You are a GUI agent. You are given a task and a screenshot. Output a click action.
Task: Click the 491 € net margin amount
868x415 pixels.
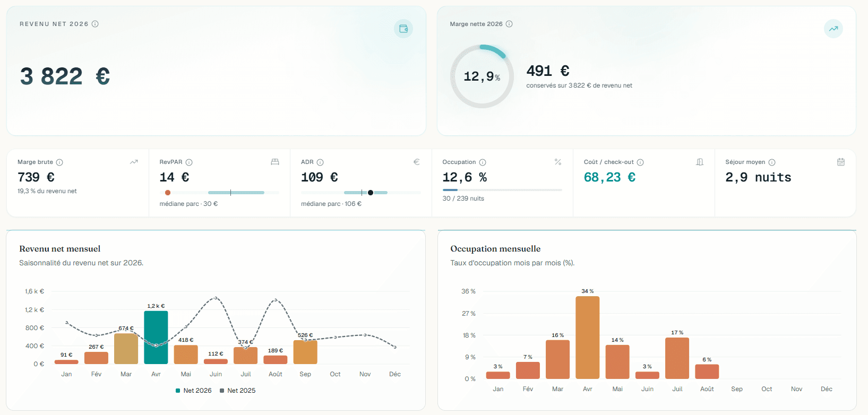click(x=548, y=71)
